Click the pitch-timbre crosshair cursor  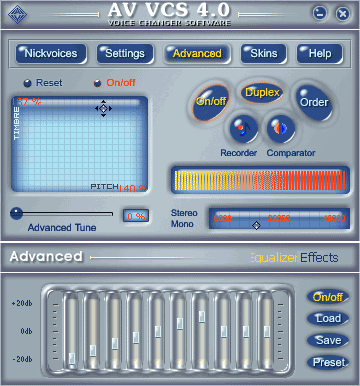tap(103, 108)
